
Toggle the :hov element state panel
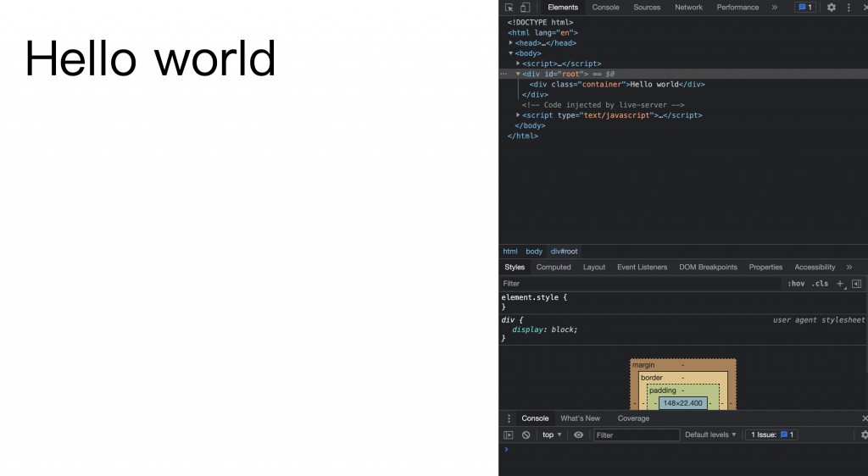coord(796,284)
